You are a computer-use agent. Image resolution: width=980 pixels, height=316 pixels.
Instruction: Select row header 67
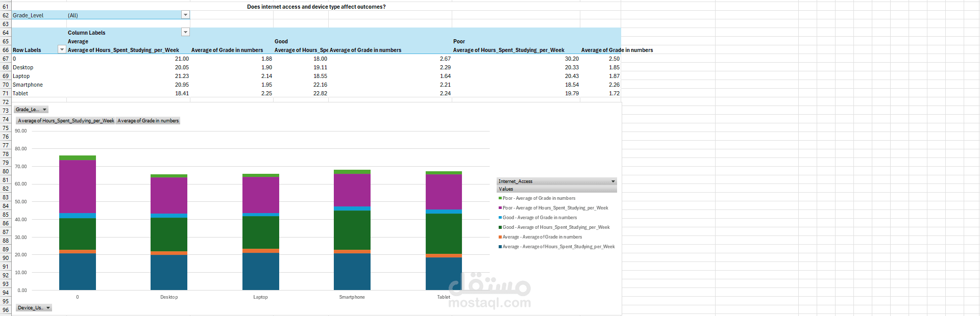click(6, 59)
